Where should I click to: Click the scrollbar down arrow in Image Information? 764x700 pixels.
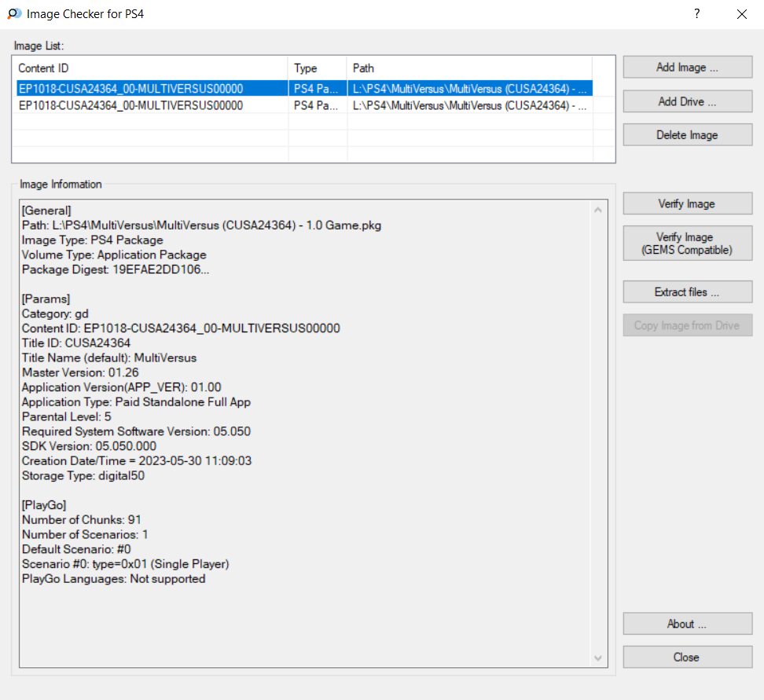click(599, 658)
